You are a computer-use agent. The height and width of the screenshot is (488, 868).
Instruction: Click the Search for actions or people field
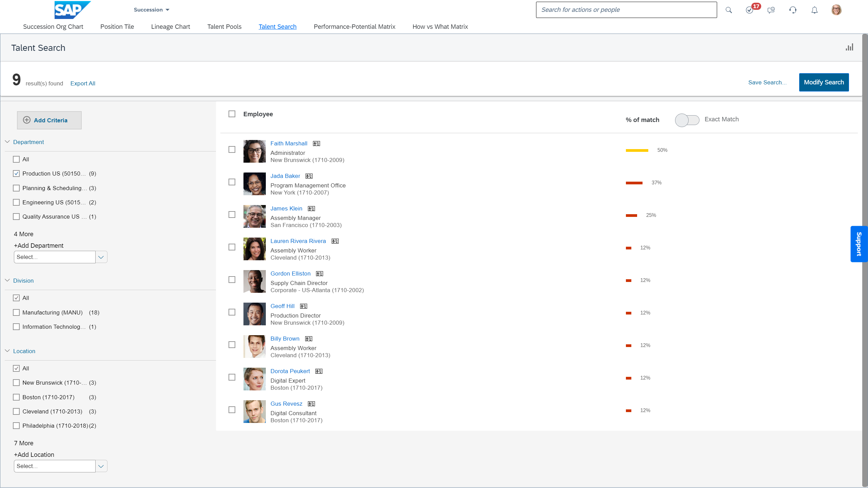[626, 10]
